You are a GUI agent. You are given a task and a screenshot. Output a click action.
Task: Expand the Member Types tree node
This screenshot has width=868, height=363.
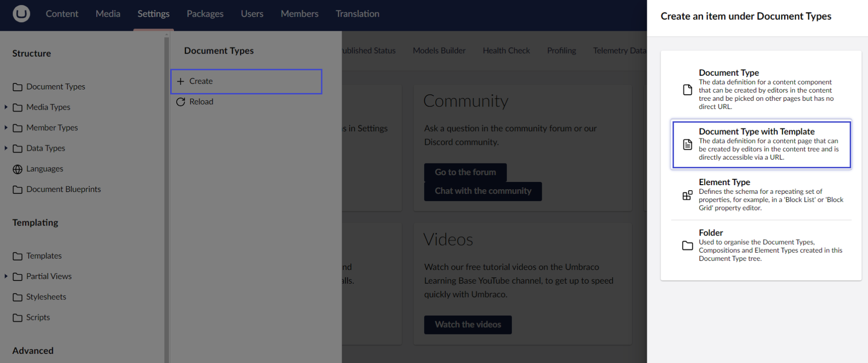click(6, 128)
